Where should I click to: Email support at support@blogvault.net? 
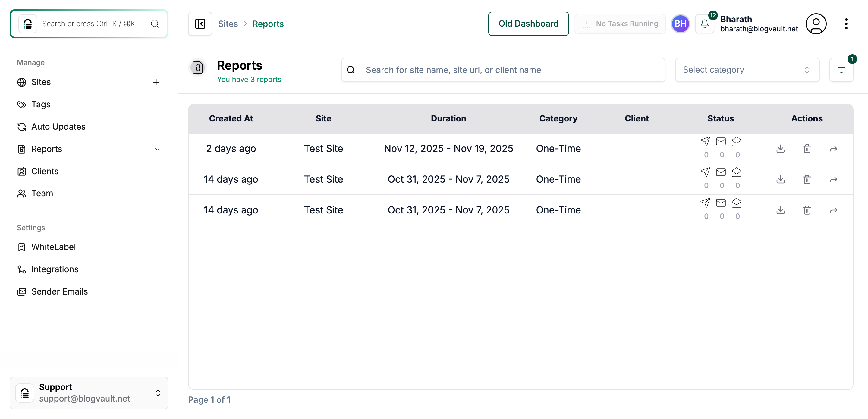pyautogui.click(x=85, y=398)
